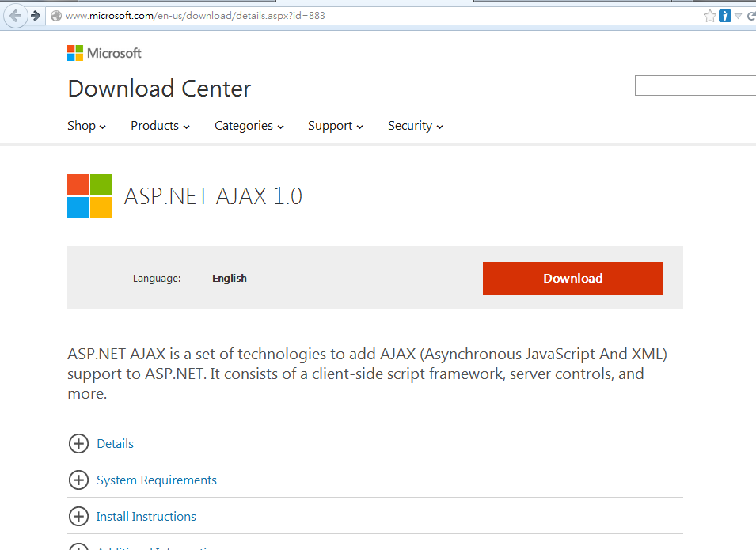The width and height of the screenshot is (756, 550).
Task: Expand System Requirements plus icon
Action: click(x=78, y=480)
